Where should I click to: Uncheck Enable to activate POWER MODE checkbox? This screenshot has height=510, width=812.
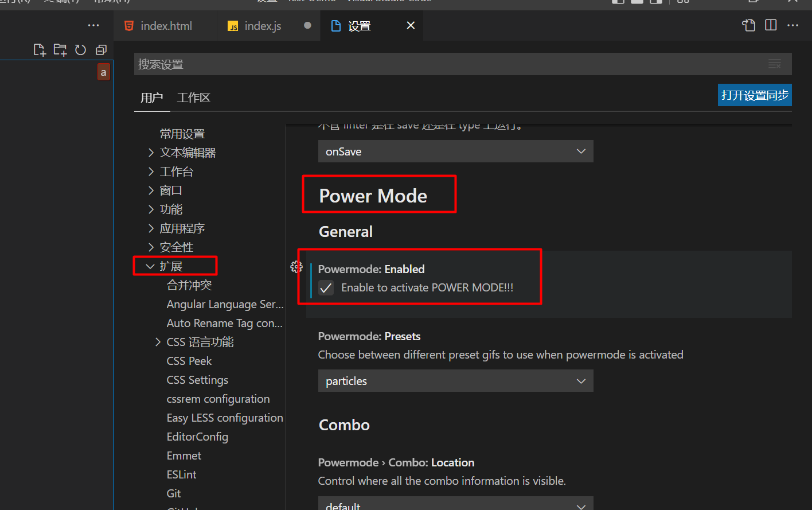click(x=326, y=288)
